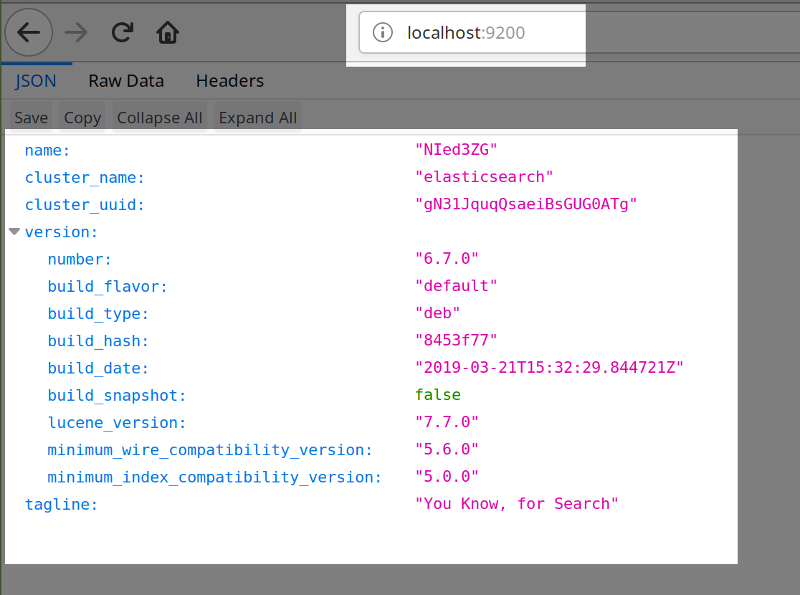Collapse the version node triangle
The height and width of the screenshot is (595, 800).
click(14, 232)
